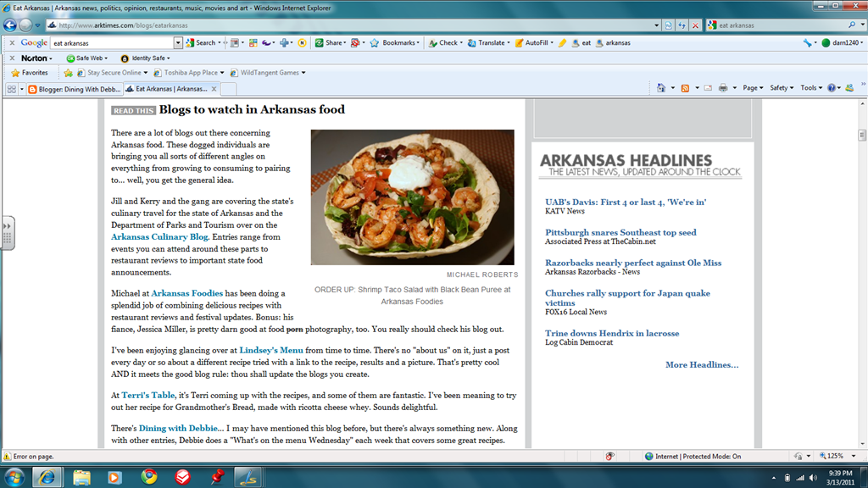Image resolution: width=868 pixels, height=488 pixels.
Task: Click the Print icon in the command bar
Action: point(723,88)
